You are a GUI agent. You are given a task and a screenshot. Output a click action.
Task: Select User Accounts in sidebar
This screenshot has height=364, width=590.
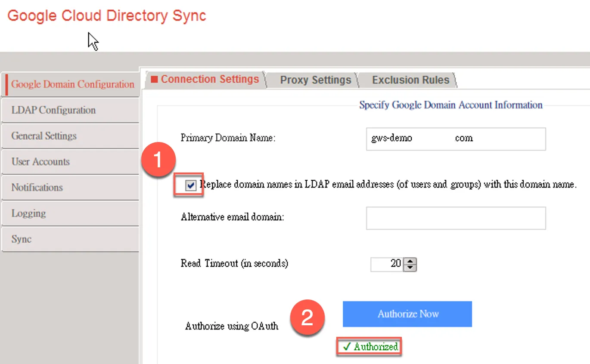point(70,162)
